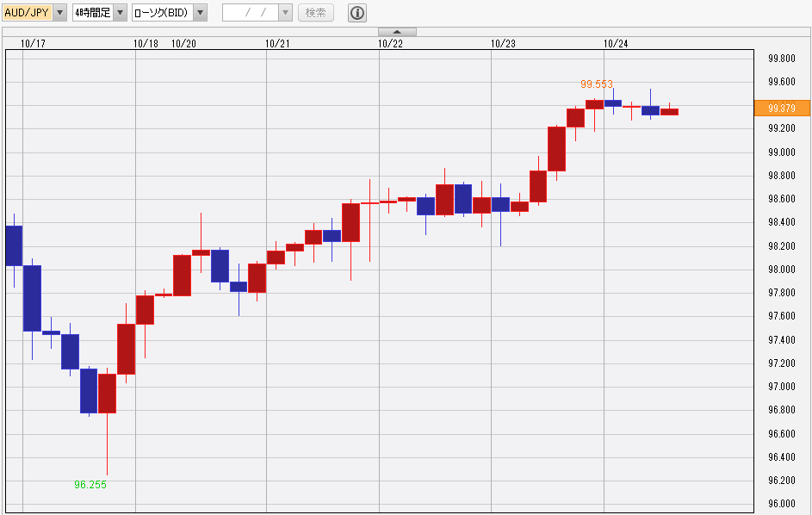Screen dimensions: 812x515
Task: Click the 10/21 date label
Action: pyautogui.click(x=277, y=44)
